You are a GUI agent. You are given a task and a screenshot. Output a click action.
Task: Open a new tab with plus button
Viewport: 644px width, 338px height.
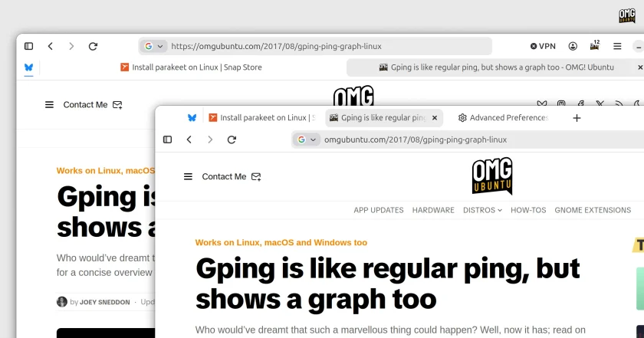577,118
